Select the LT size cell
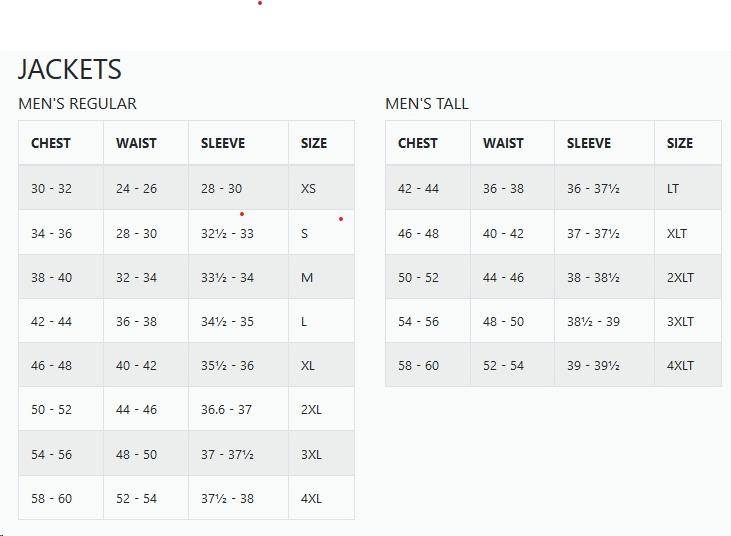This screenshot has width=731, height=536. click(x=673, y=189)
